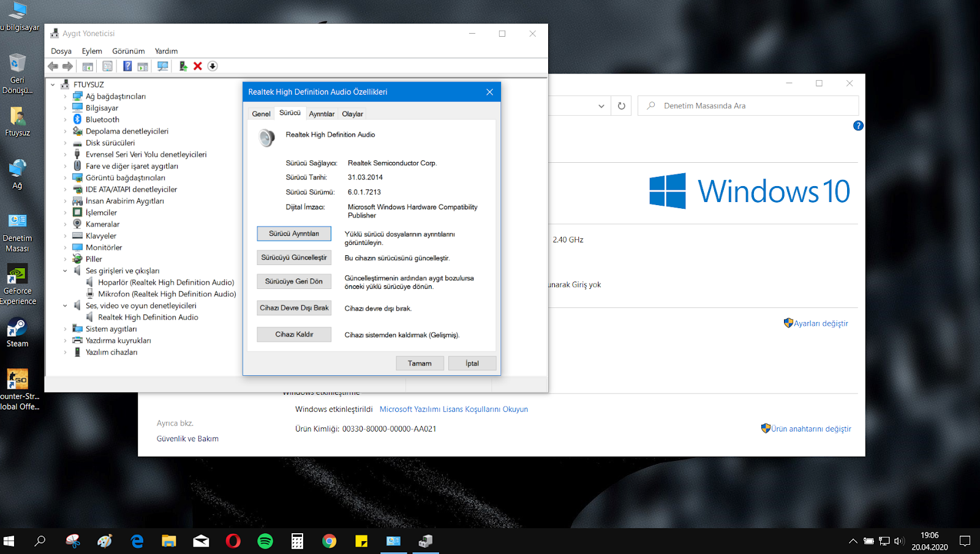Click the blue Help question mark icon
The width and height of the screenshot is (980, 554).
pyautogui.click(x=127, y=66)
